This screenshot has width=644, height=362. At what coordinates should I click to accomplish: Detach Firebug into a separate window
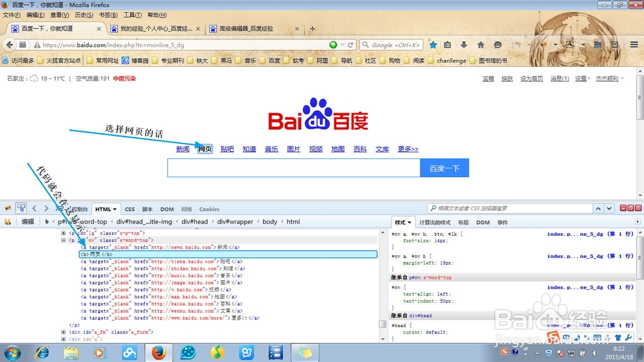point(630,208)
